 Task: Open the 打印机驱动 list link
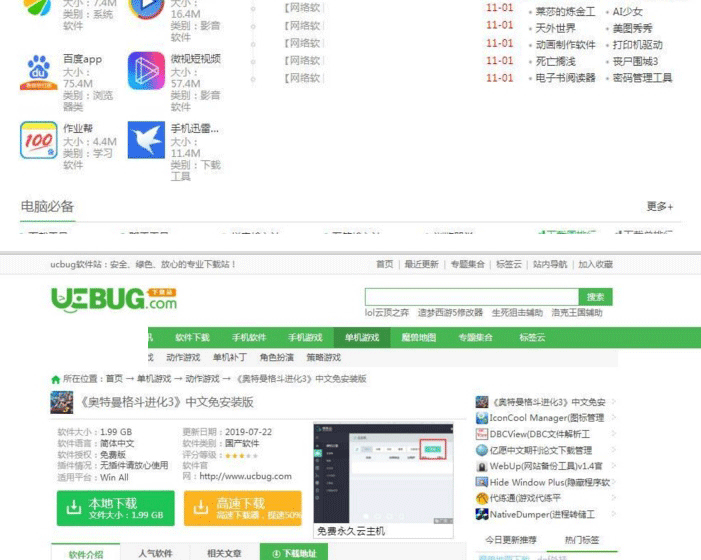[638, 45]
